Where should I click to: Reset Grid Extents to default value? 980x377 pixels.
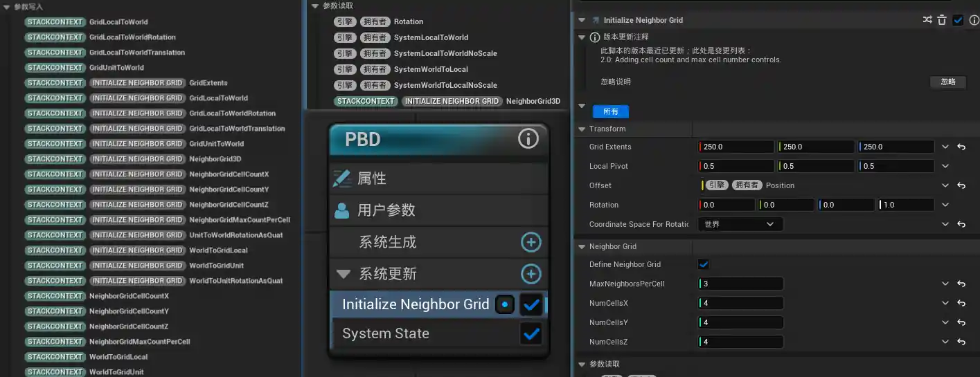pyautogui.click(x=961, y=147)
